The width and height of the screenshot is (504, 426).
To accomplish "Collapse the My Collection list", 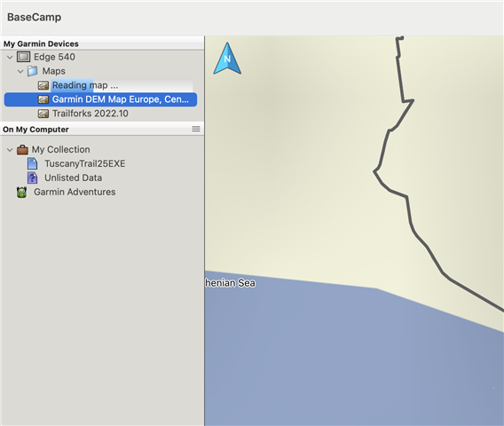I will pos(10,150).
